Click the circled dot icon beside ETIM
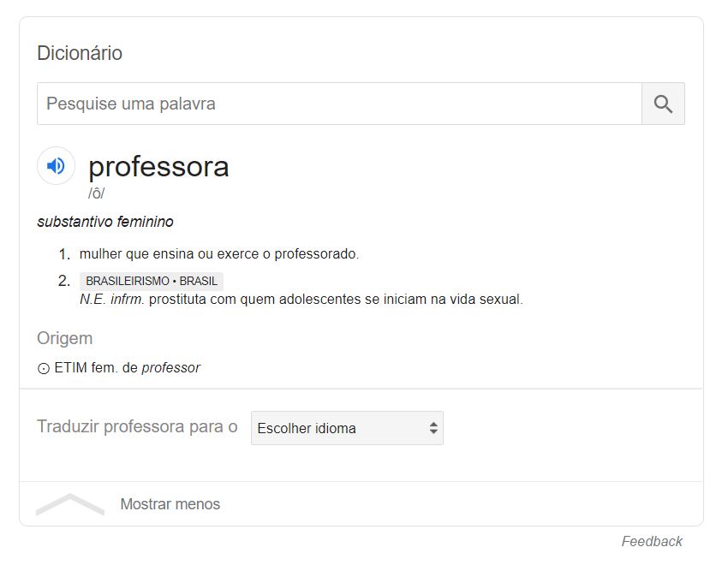 tap(44, 368)
